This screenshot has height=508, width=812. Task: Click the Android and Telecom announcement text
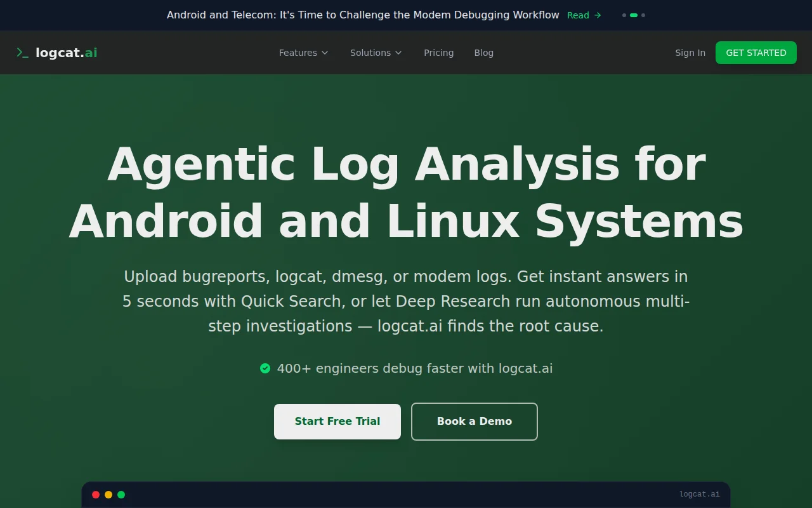pos(363,15)
